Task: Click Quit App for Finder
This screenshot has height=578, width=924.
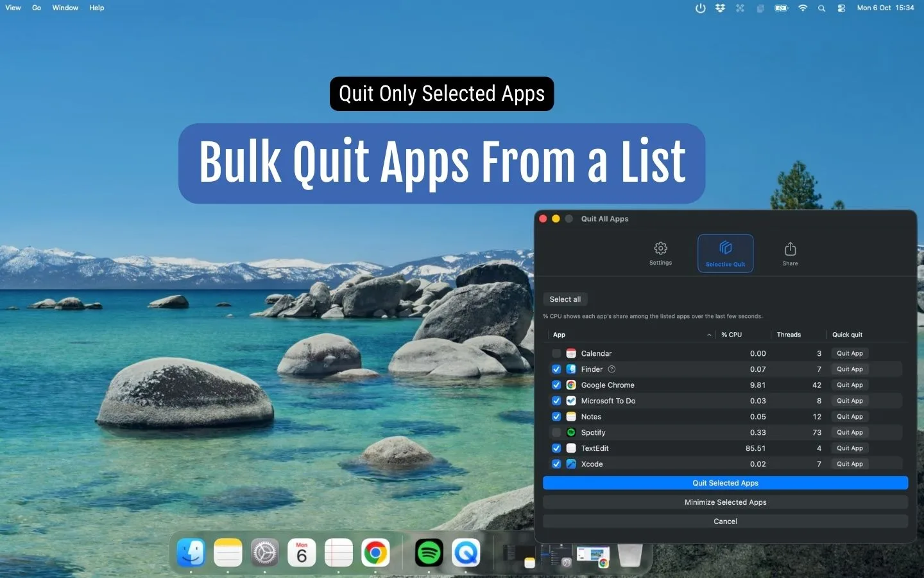Action: point(850,369)
